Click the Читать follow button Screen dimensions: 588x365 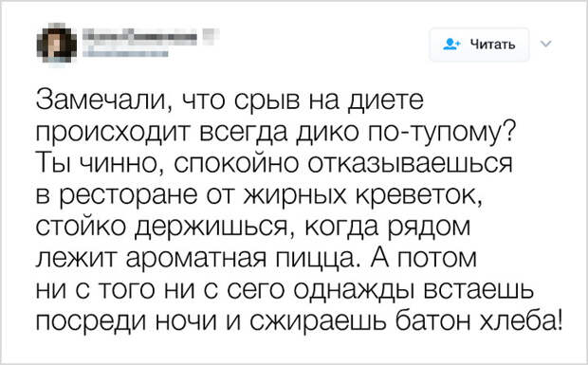tap(479, 45)
